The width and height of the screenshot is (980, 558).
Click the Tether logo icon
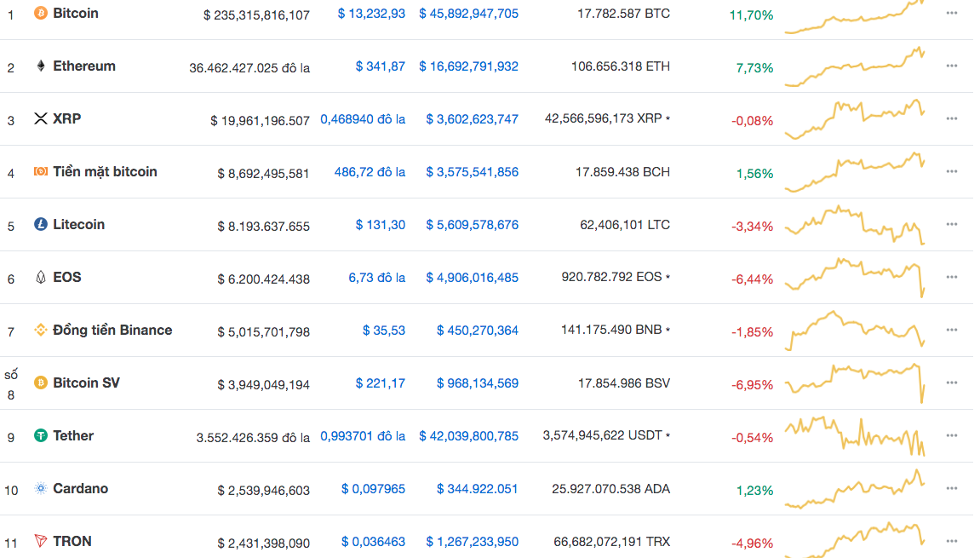pos(41,435)
